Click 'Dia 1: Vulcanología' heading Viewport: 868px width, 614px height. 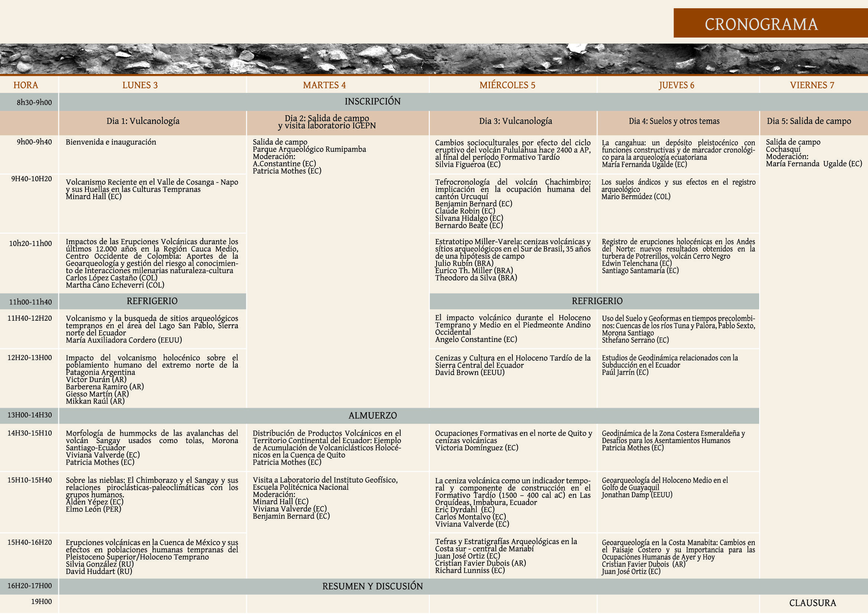point(143,121)
